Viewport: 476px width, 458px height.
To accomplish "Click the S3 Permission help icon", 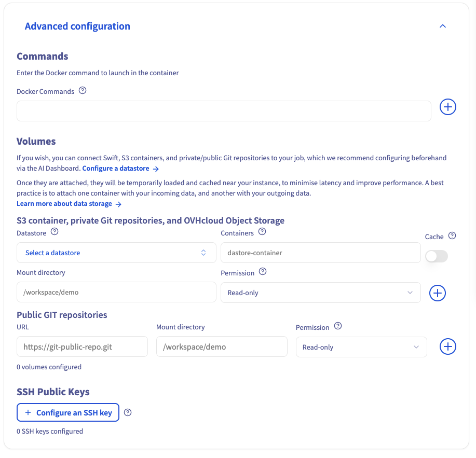I will point(263,272).
